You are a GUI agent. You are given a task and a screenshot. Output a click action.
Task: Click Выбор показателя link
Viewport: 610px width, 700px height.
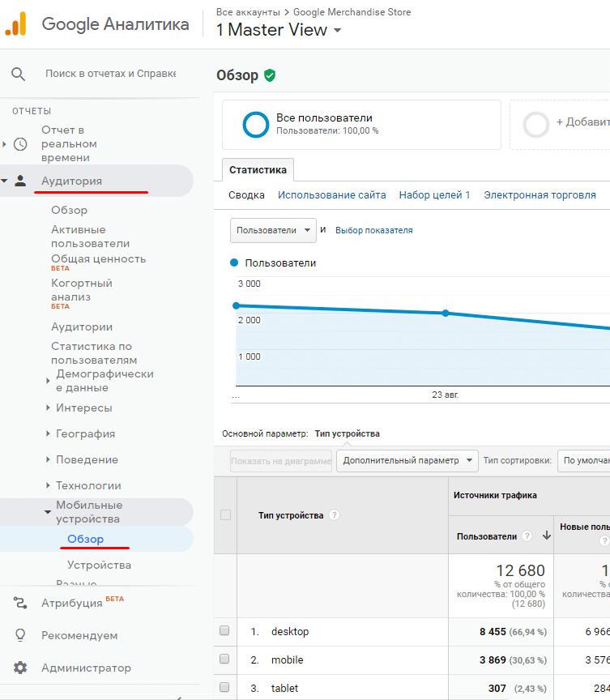tap(374, 230)
